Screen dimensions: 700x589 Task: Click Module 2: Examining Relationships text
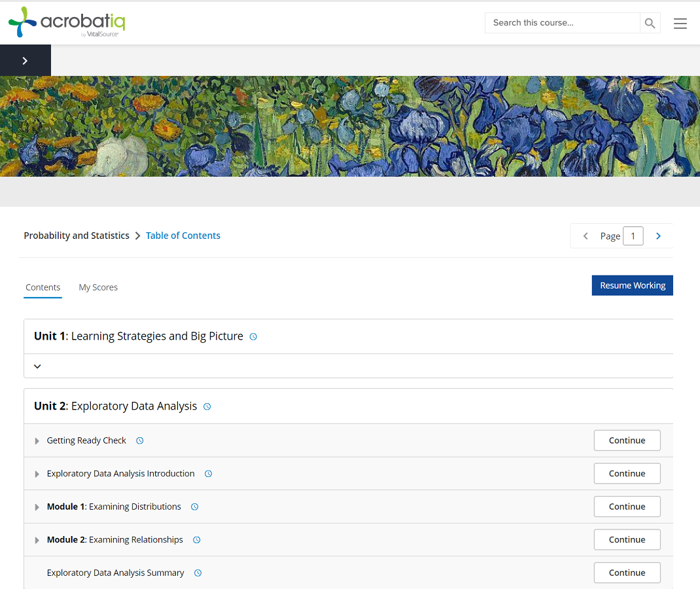coord(114,540)
